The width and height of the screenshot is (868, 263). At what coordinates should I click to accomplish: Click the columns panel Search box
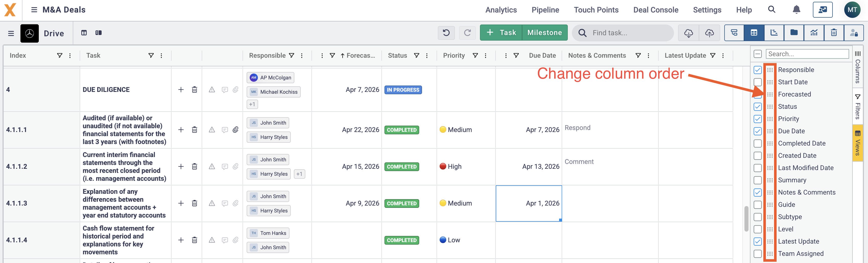[807, 54]
